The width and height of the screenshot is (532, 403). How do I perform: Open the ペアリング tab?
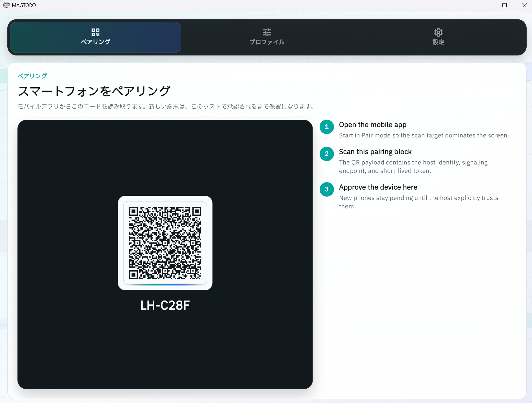pos(95,37)
